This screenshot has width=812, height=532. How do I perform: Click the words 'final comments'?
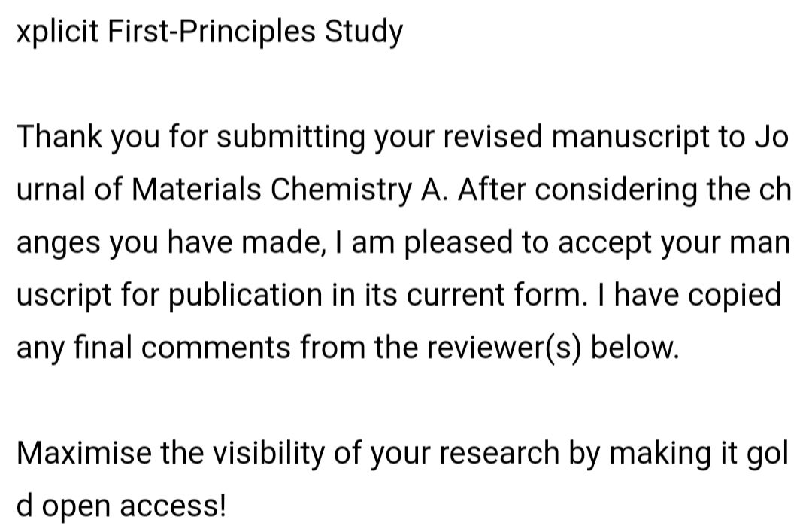(163, 348)
